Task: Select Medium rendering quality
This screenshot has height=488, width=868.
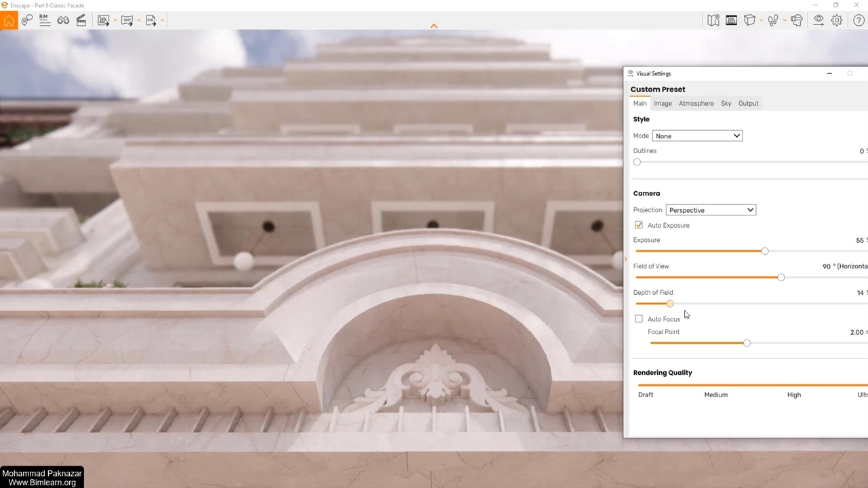Action: pyautogui.click(x=715, y=394)
